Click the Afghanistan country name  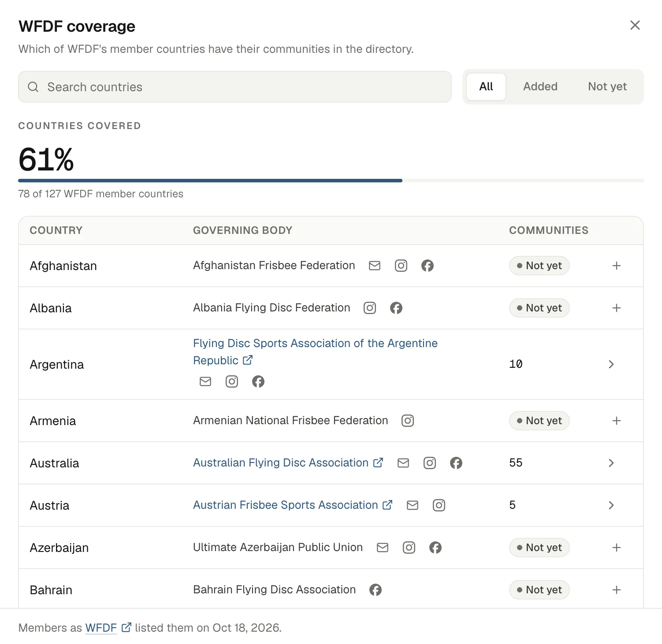pyautogui.click(x=63, y=266)
